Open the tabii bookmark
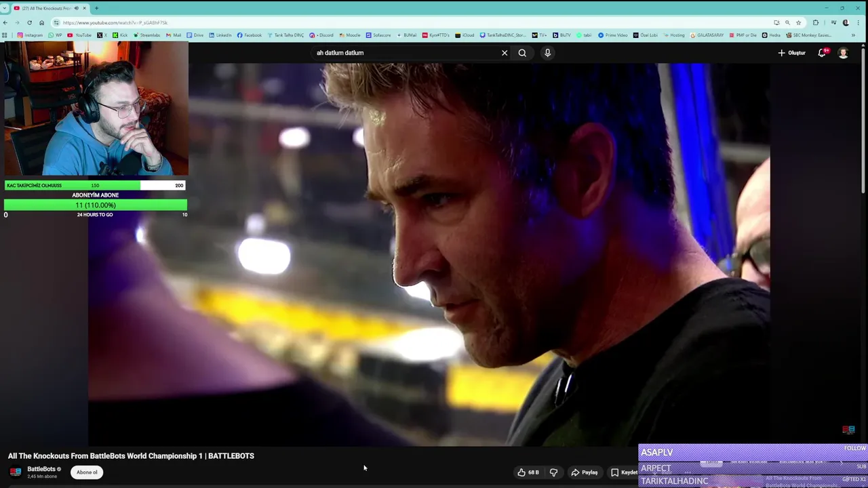Viewport: 868px width, 488px height. click(x=584, y=35)
